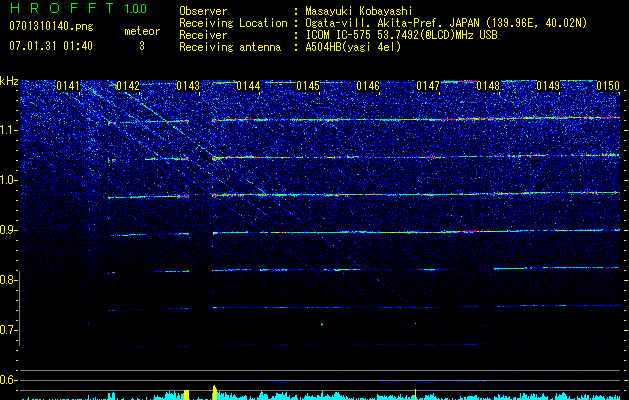Click the Receiving antenna label
This screenshot has height=400, width=629.
[x=230, y=47]
